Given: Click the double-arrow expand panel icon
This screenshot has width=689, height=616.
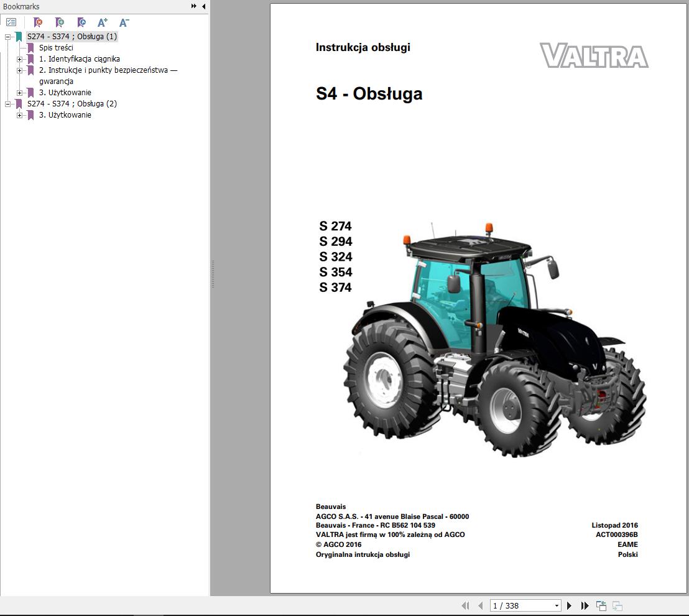Looking at the screenshot, I should [194, 6].
